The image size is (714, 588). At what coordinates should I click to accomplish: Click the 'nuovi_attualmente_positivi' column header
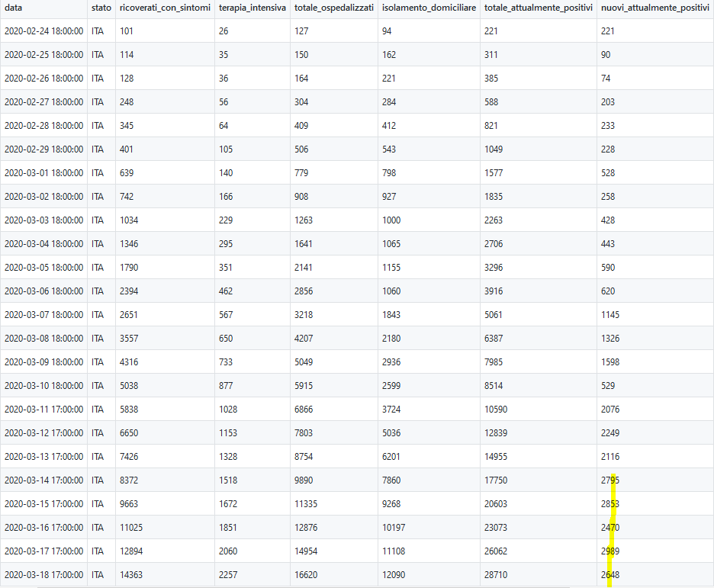654,8
